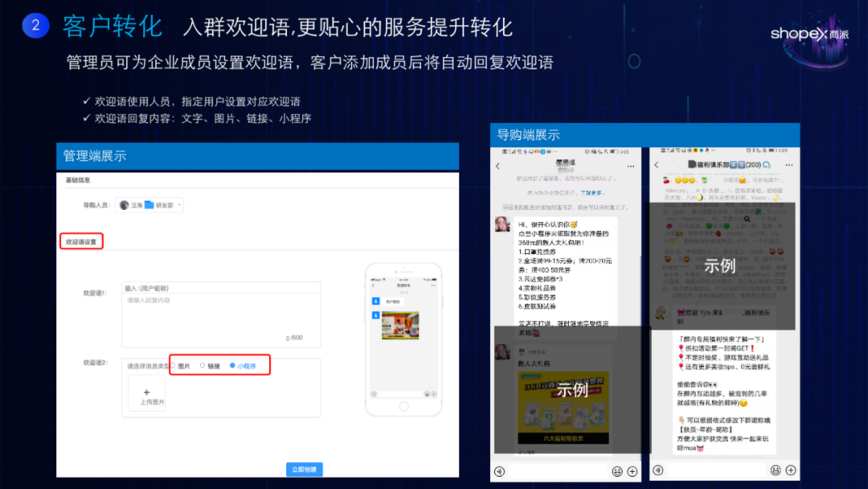Tap the message input in welcome-message chat
Viewport: 868px width, 489px height.
559,471
